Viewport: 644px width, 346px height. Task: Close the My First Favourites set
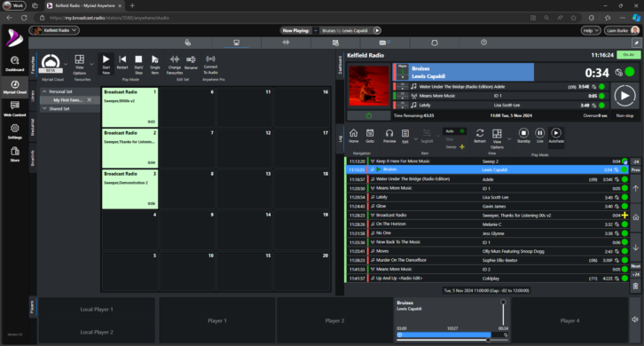click(x=89, y=100)
